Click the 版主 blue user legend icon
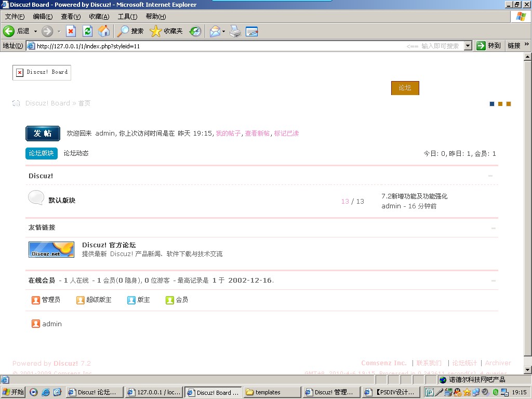This screenshot has width=532, height=399. point(131,300)
